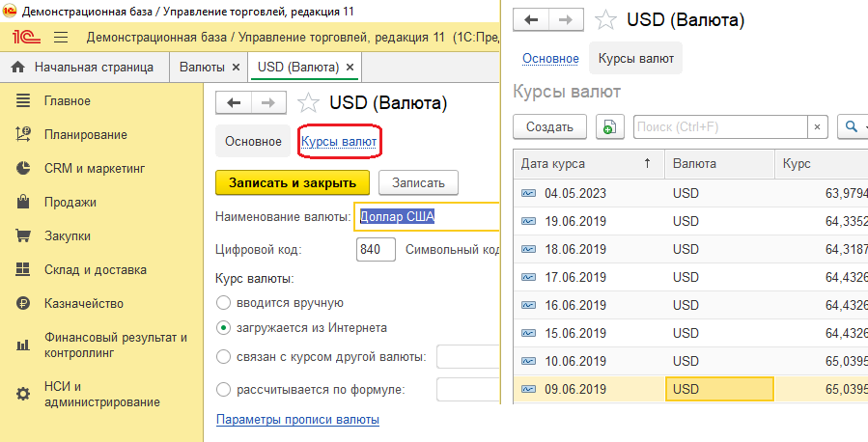Viewport: 868px width, 442px height.
Task: Select 'рассчитывается по формуле' radio option
Action: point(224,390)
